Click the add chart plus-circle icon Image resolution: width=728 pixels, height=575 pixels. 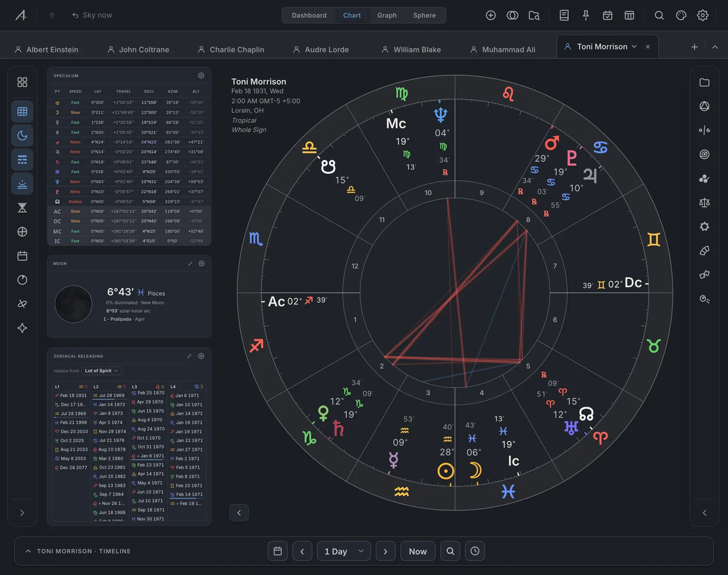(490, 15)
